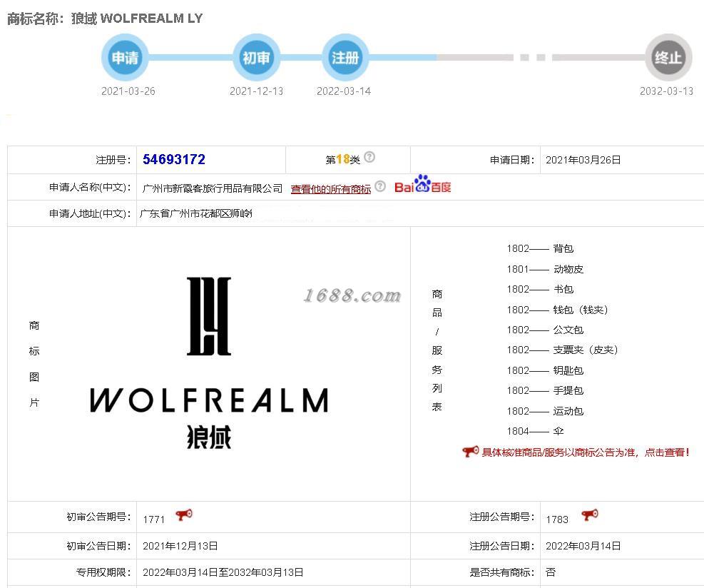Click preliminary announcement number 1771
Image resolution: width=704 pixels, height=588 pixels.
154,519
